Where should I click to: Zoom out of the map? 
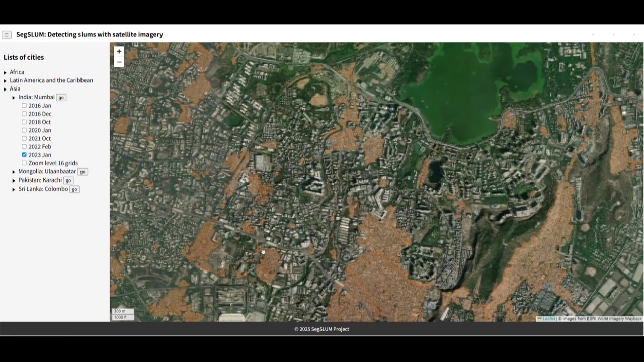(119, 62)
